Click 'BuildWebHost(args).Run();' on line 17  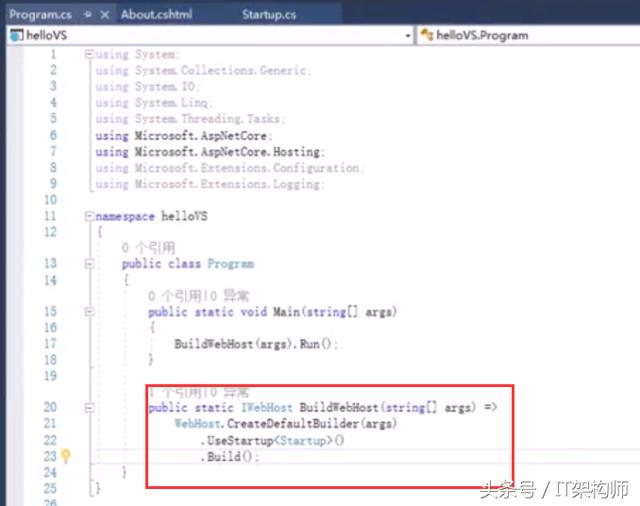click(256, 344)
